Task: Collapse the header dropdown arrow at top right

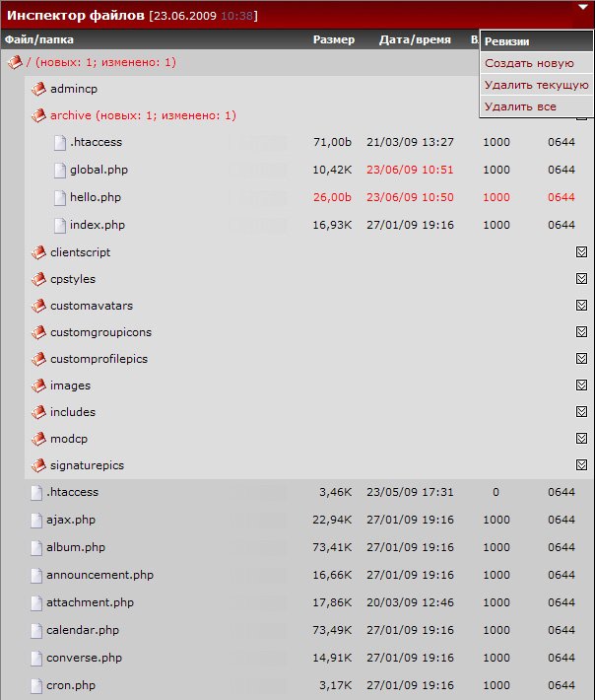Action: [583, 7]
